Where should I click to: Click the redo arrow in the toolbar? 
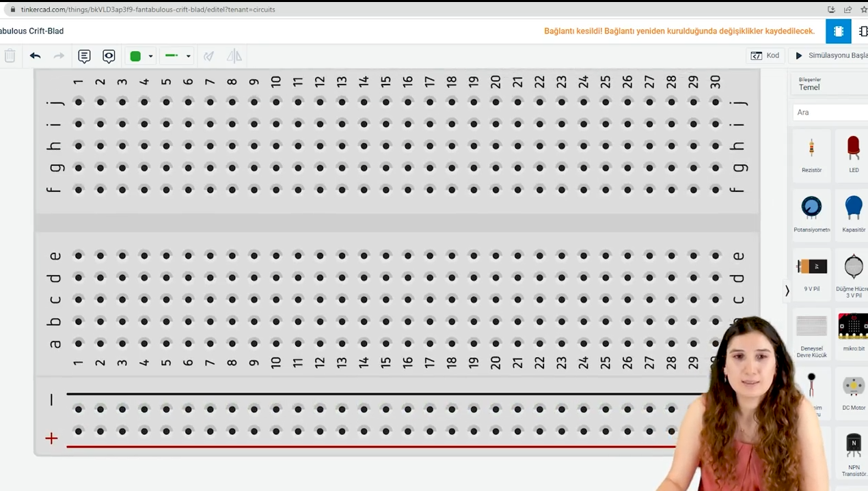(59, 56)
